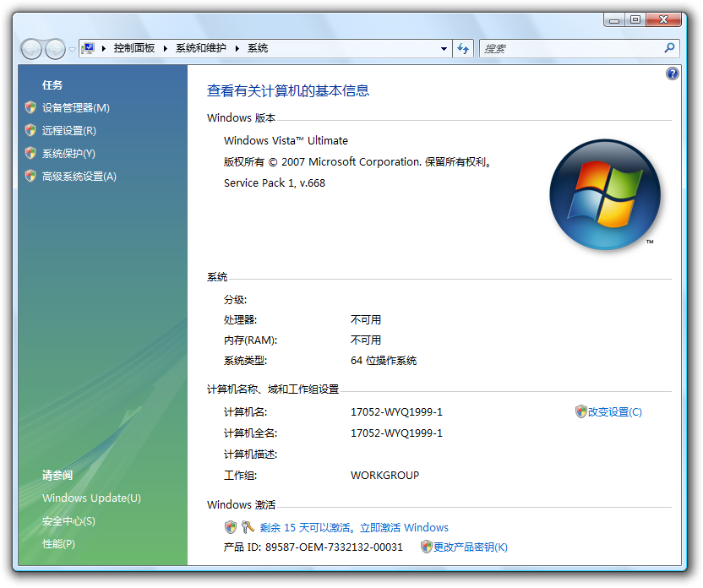Click Service Pack 1, v.668 text

pyautogui.click(x=275, y=182)
